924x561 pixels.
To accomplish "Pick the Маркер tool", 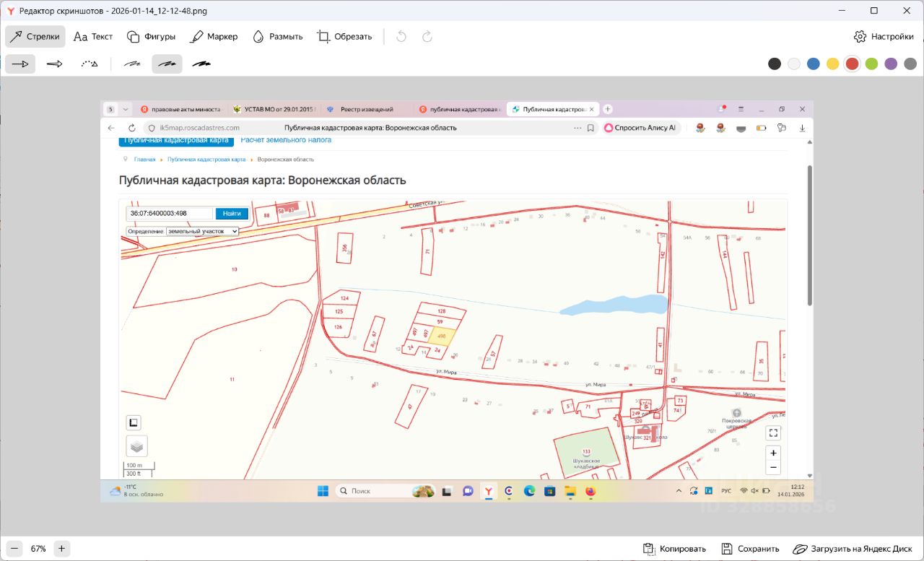I will [213, 37].
